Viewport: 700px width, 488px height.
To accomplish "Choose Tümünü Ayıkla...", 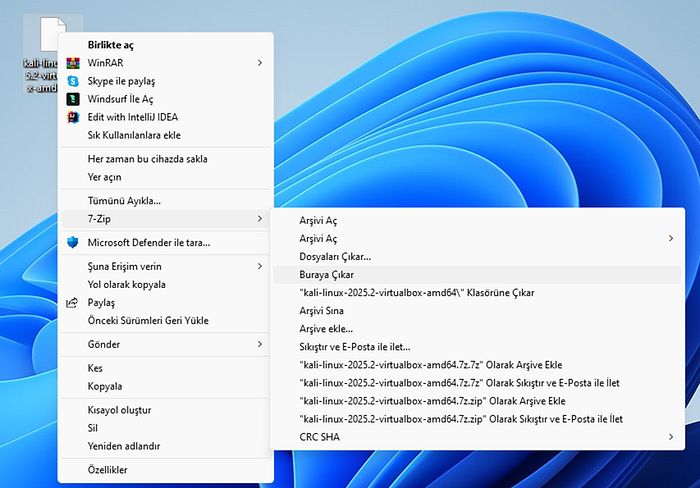I will (x=166, y=201).
